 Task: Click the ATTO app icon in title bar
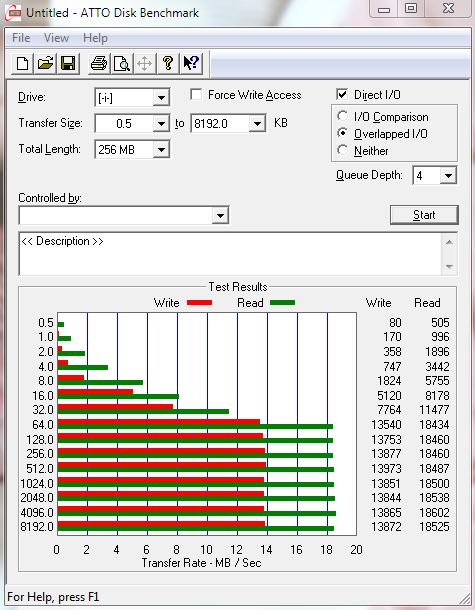12,13
